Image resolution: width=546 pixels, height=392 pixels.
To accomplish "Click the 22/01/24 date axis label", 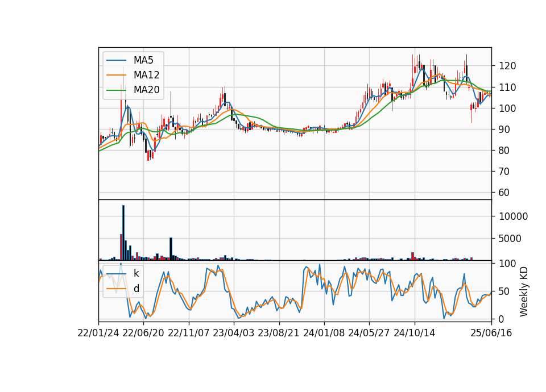I will 98,333.
